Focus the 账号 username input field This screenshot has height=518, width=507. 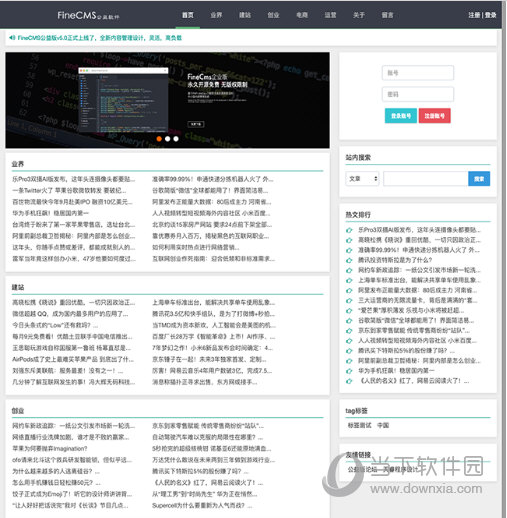tap(418, 73)
